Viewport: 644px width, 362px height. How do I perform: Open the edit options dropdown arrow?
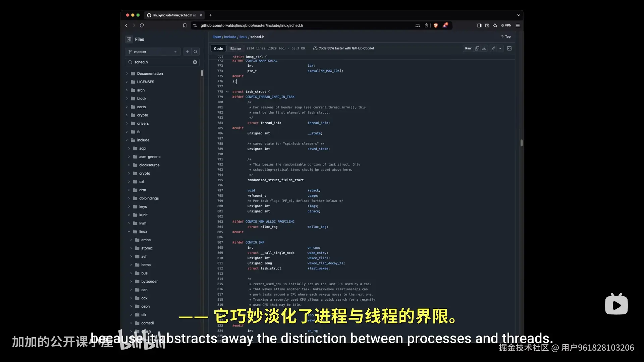[x=500, y=48]
